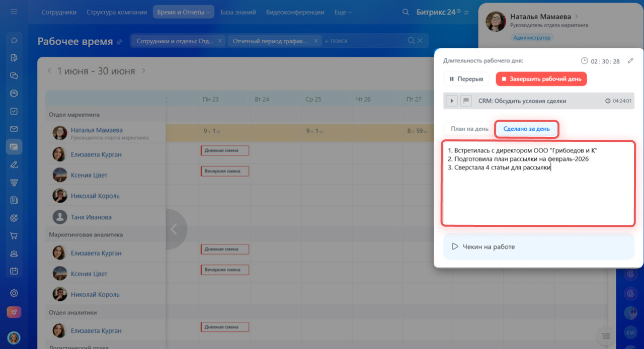Expand Наталья Мамаева profile chevron

(576, 17)
